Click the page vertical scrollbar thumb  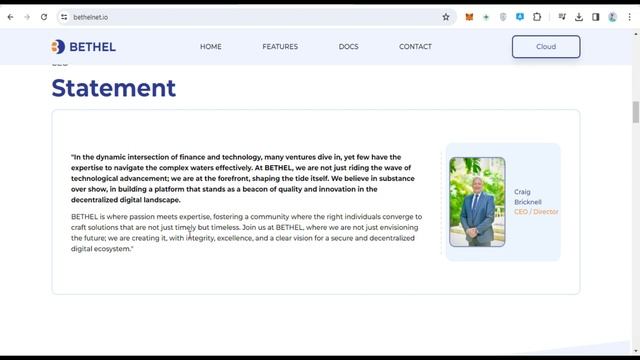(x=636, y=112)
